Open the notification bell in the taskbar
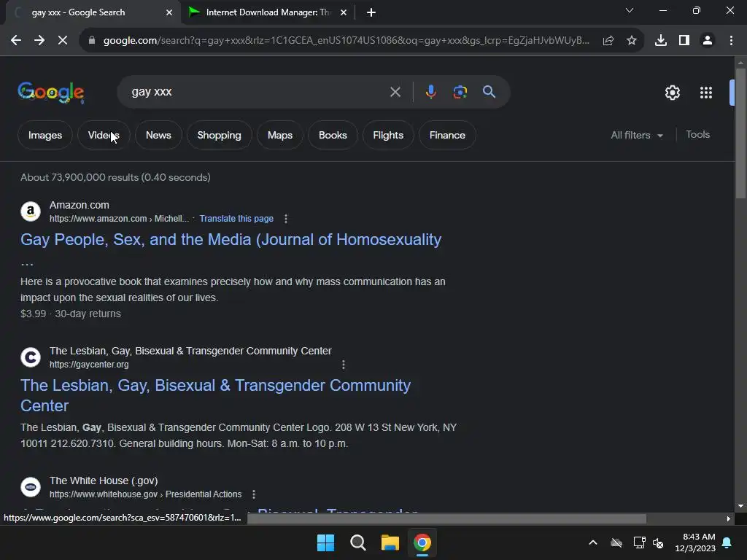Image resolution: width=747 pixels, height=560 pixels. [727, 542]
